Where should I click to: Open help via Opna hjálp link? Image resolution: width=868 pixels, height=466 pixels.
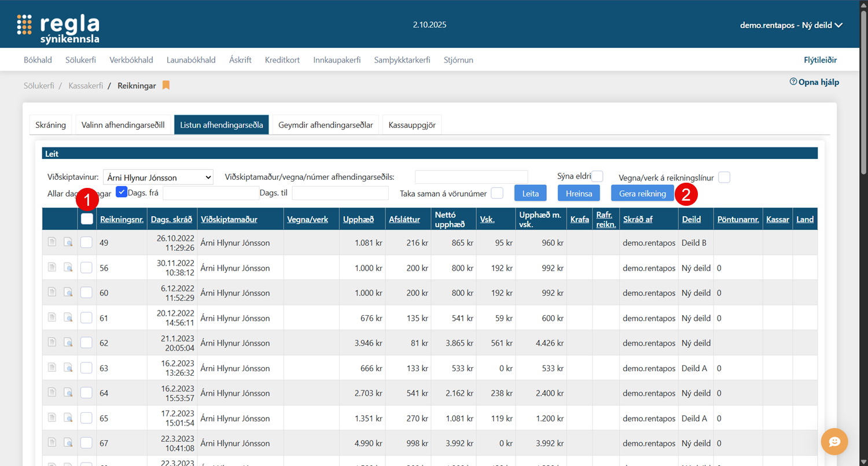pyautogui.click(x=814, y=82)
